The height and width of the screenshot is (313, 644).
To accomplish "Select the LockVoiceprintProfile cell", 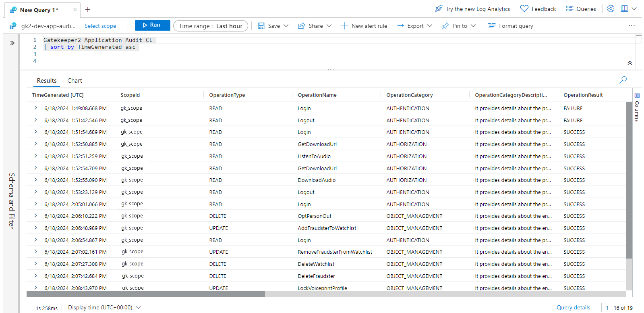I will [x=322, y=288].
